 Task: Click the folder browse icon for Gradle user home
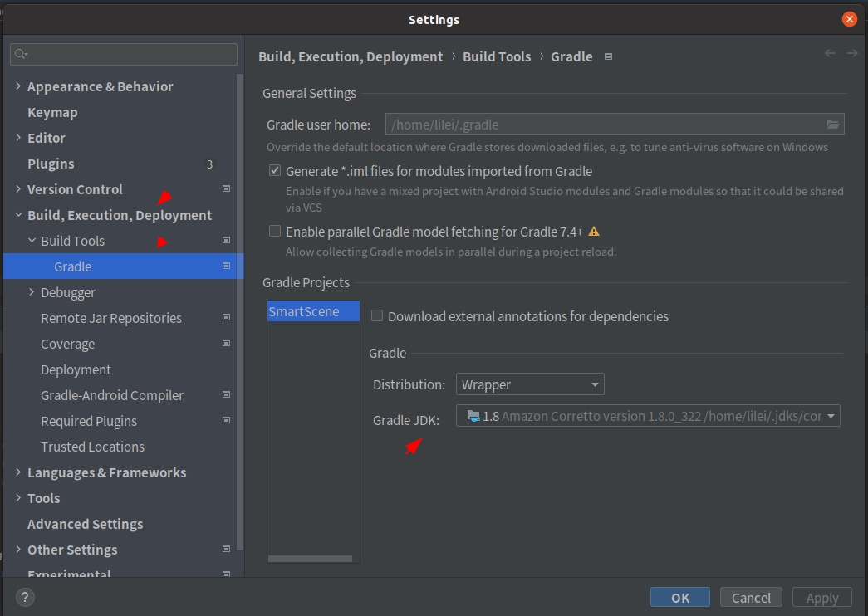(832, 124)
